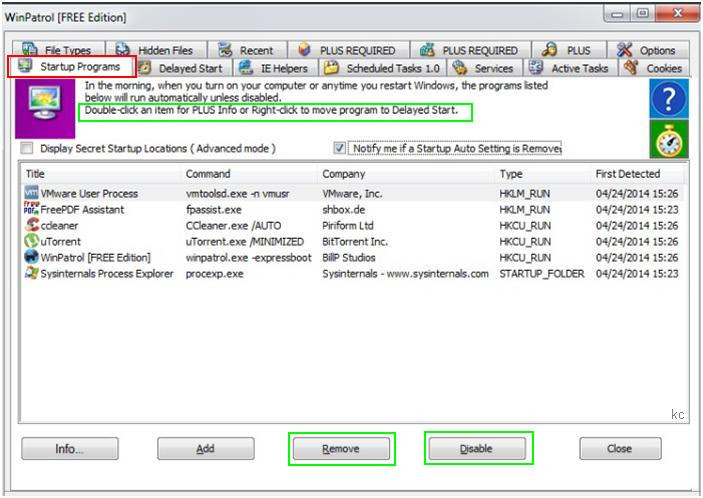This screenshot has height=498, width=703.
Task: Click the VMware User Process row icon
Action: (x=31, y=193)
